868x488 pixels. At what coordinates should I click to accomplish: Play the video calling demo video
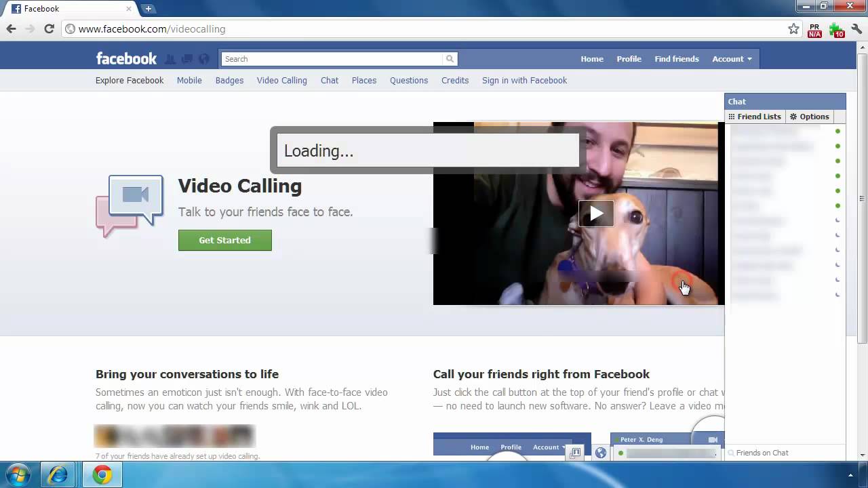coord(596,213)
